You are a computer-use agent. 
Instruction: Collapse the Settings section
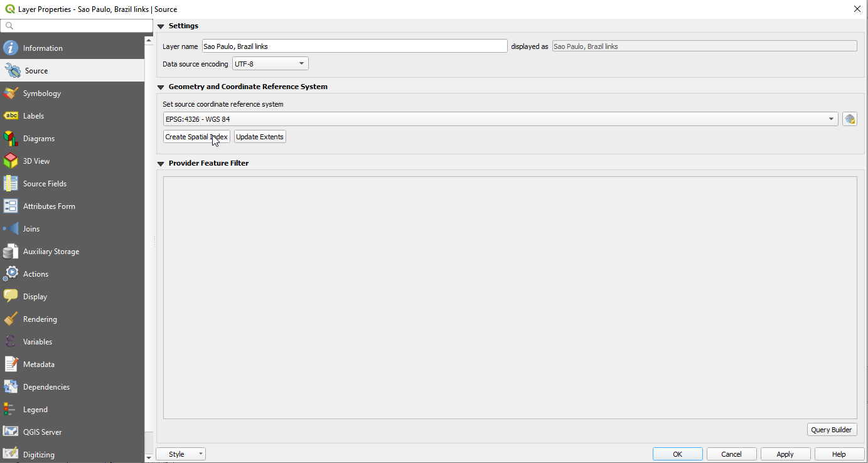pyautogui.click(x=161, y=26)
